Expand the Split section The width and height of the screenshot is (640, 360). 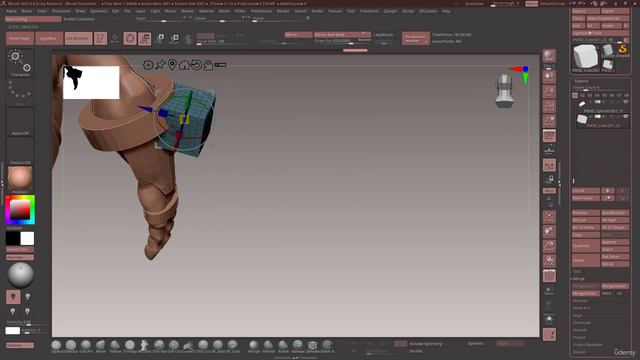(577, 271)
